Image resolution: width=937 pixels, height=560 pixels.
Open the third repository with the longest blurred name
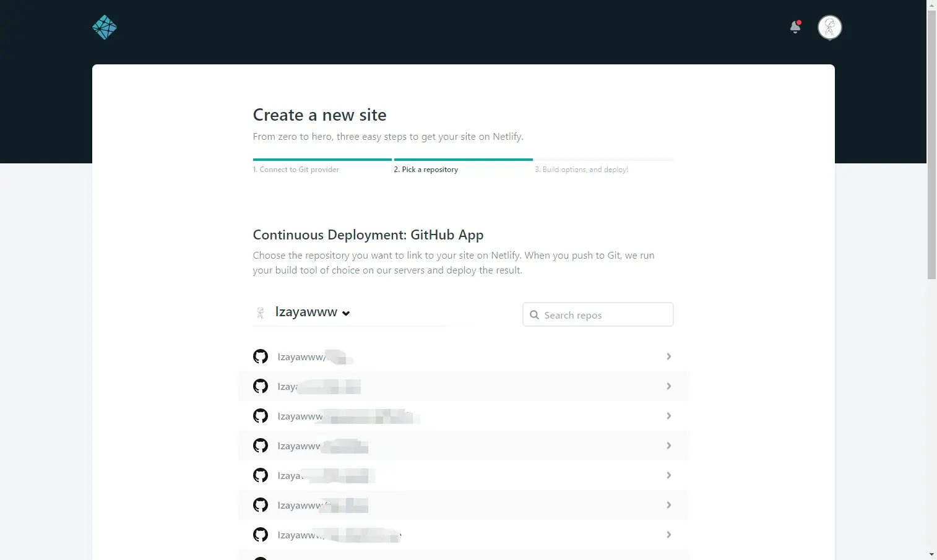[348, 416]
